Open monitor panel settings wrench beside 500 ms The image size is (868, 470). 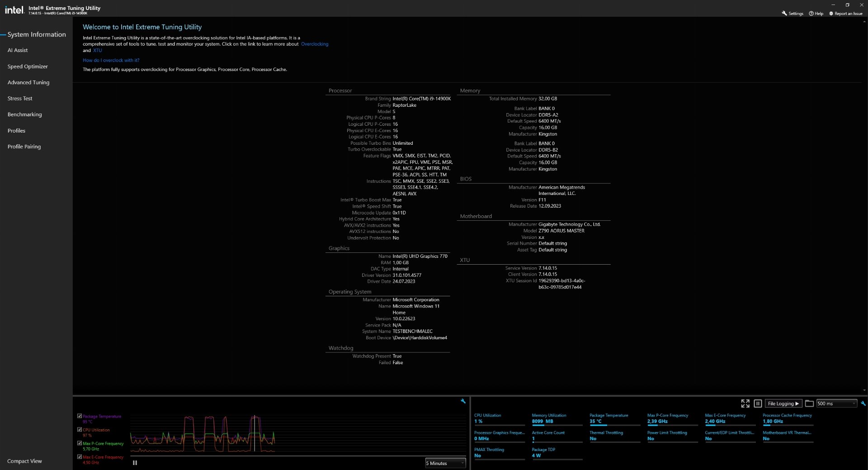click(863, 404)
